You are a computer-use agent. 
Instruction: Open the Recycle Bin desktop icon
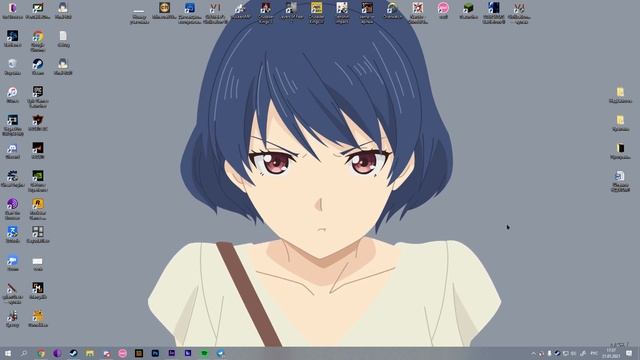[13, 67]
